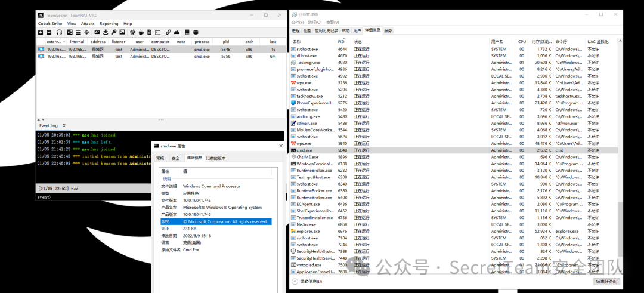Sort Task Manager by 命令行 column header

(x=569, y=42)
